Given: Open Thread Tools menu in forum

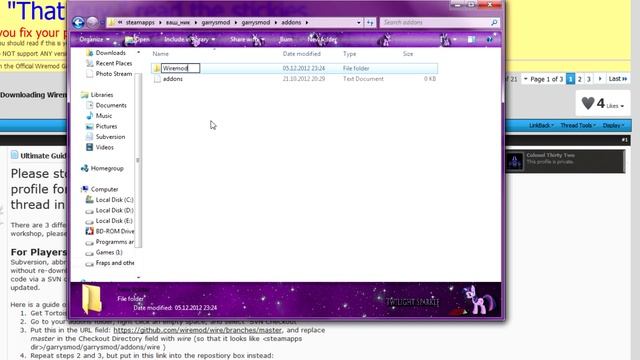Looking at the screenshot, I should coord(578,125).
